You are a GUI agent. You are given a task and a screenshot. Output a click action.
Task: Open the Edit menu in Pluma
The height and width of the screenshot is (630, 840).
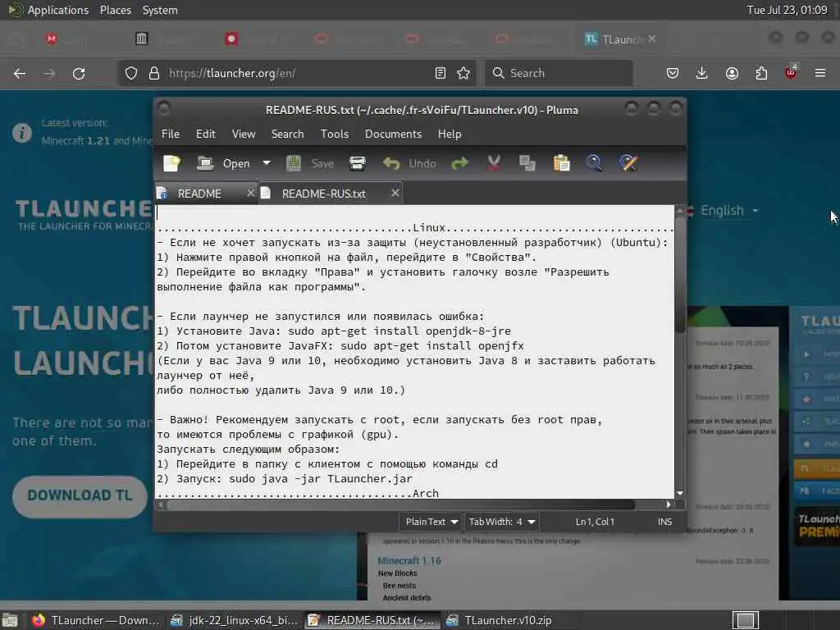206,134
